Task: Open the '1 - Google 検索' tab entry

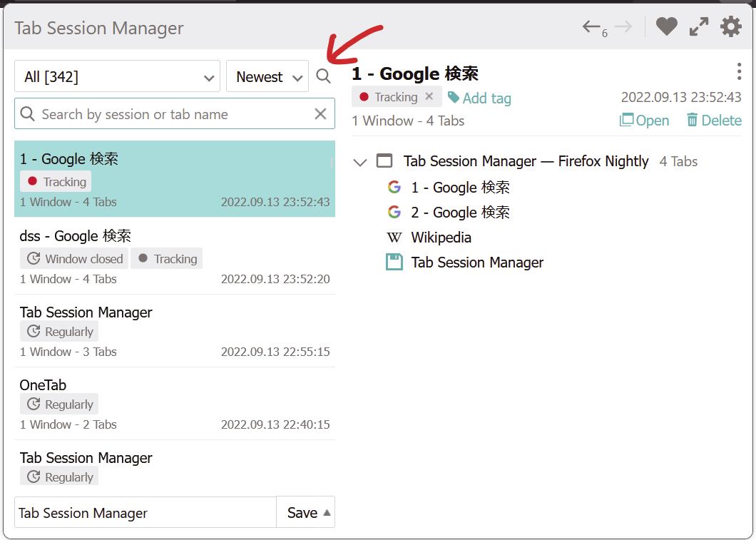Action: pyautogui.click(x=461, y=187)
